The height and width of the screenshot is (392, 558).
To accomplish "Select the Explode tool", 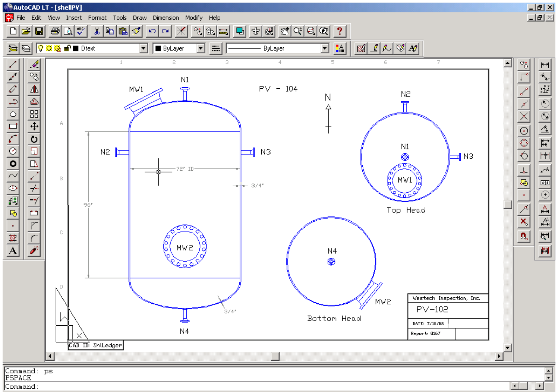I will 34,250.
